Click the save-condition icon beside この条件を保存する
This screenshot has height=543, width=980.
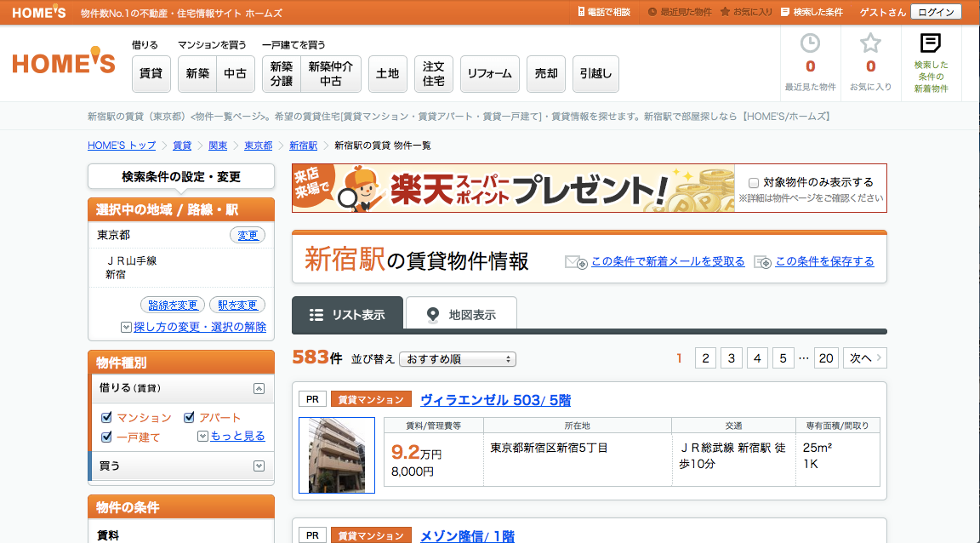(x=762, y=262)
